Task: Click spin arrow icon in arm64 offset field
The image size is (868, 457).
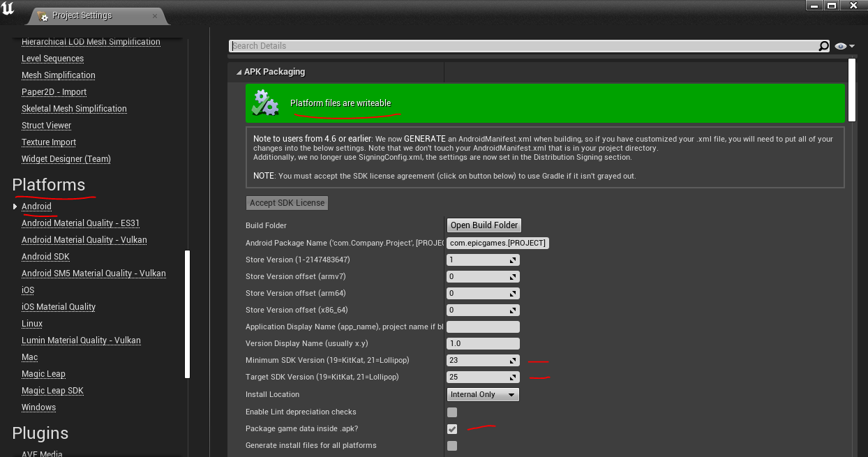Action: click(x=513, y=294)
